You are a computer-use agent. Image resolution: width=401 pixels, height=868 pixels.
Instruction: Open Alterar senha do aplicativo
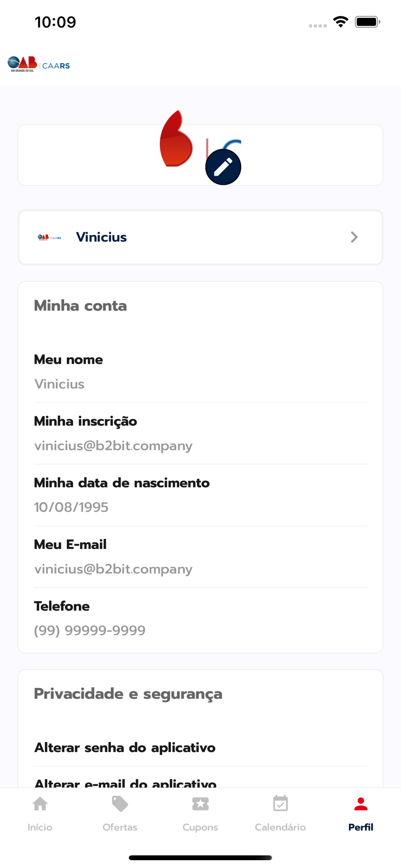pyautogui.click(x=125, y=747)
